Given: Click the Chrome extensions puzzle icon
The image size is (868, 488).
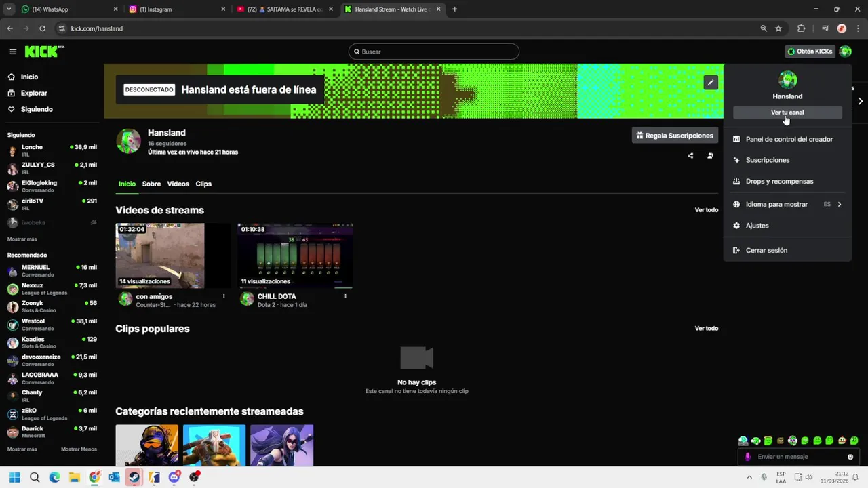Looking at the screenshot, I should (801, 28).
